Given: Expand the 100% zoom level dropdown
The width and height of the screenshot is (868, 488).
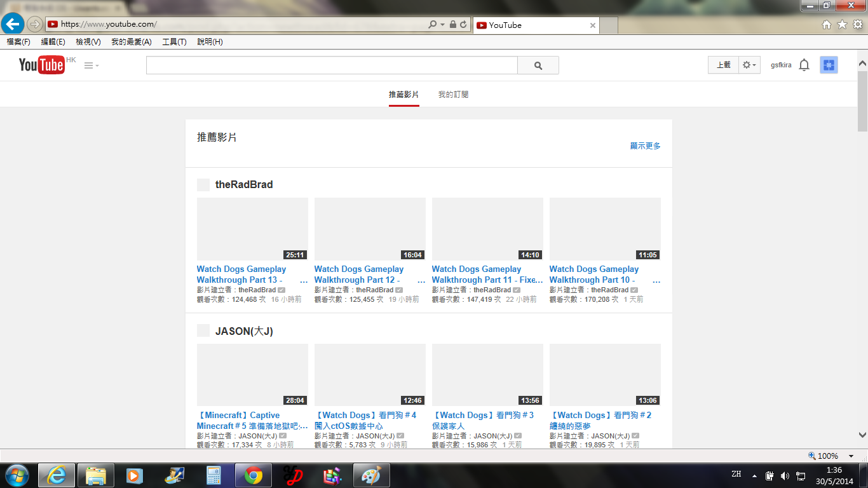Looking at the screenshot, I should tap(851, 456).
